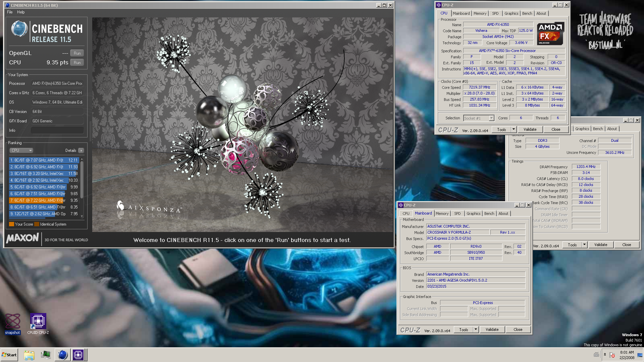This screenshot has width=644, height=362.
Task: Click Show Desktop icon at taskbar end
Action: (x=640, y=355)
